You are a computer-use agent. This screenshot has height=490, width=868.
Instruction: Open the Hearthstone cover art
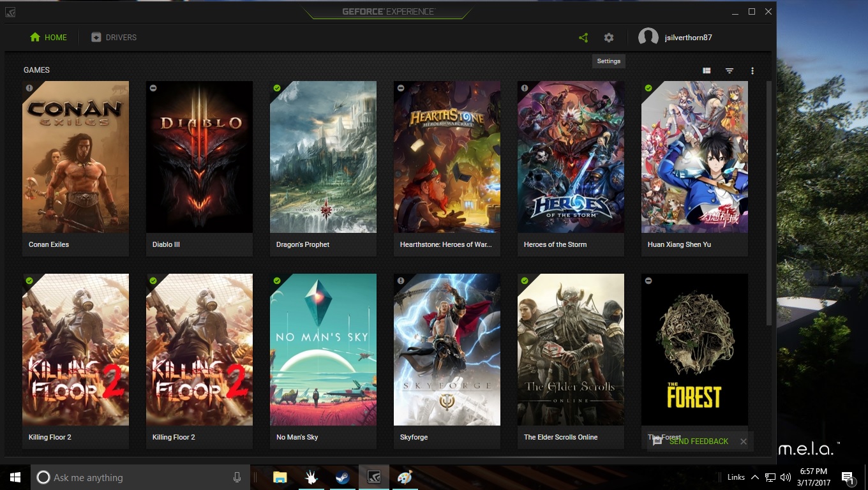tap(447, 157)
